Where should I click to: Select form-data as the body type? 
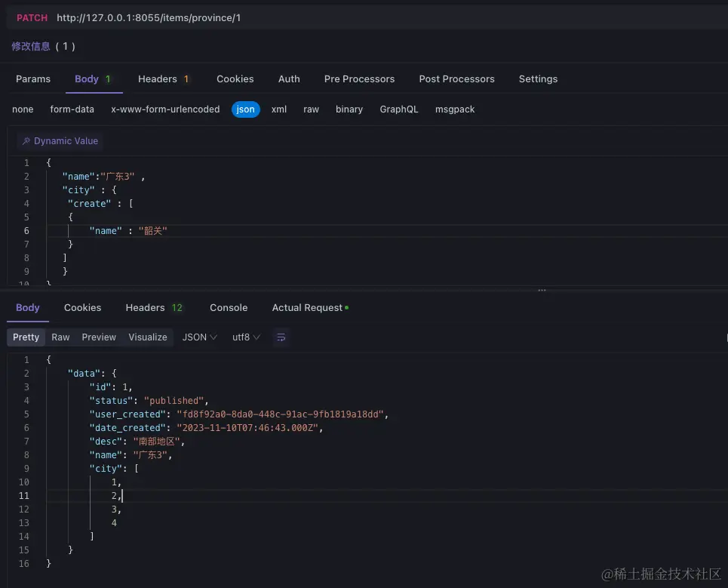point(72,109)
